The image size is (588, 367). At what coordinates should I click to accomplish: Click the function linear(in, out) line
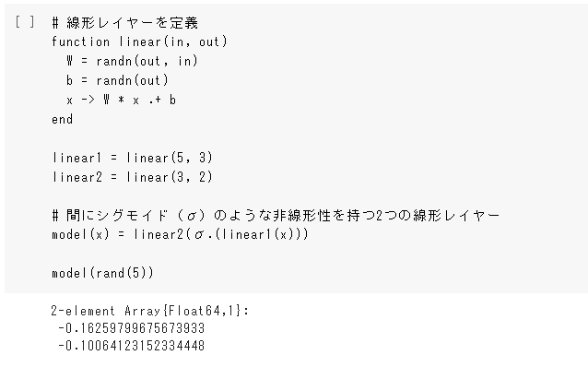[x=139, y=41]
